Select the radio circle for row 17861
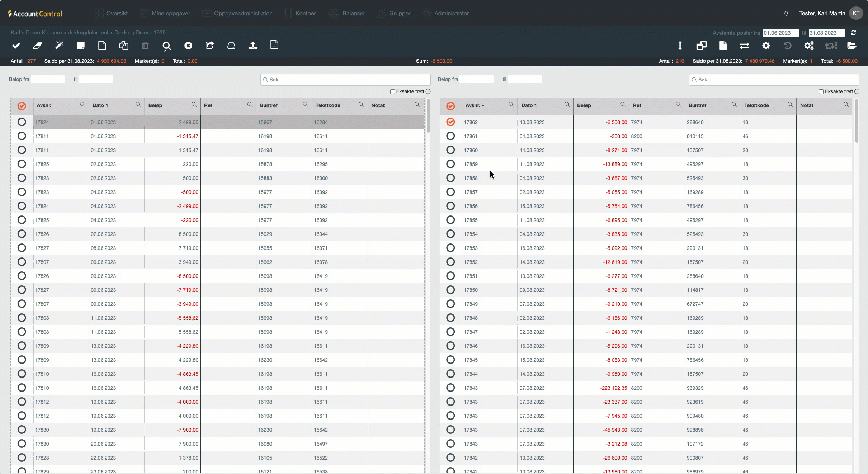868x474 pixels. [450, 136]
